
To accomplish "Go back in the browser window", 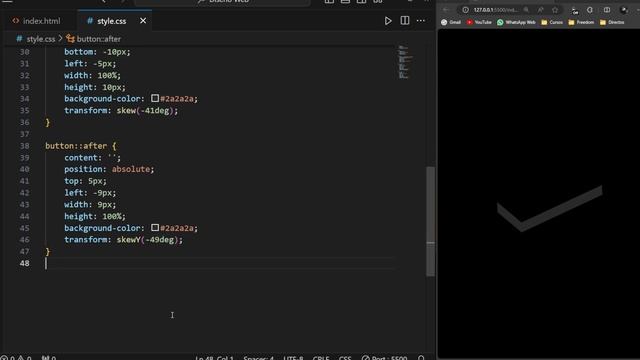I will [446, 10].
